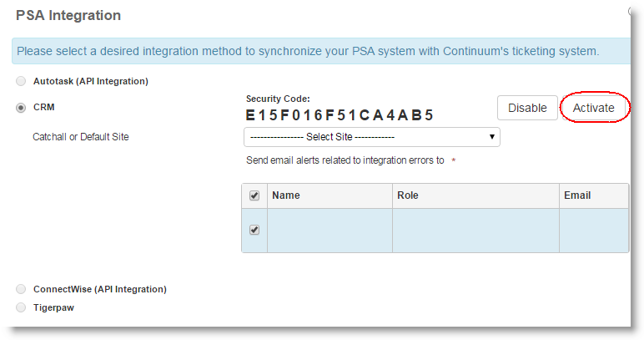This screenshot has width=644, height=340.
Task: Click the Name cell in first row
Action: coord(330,230)
